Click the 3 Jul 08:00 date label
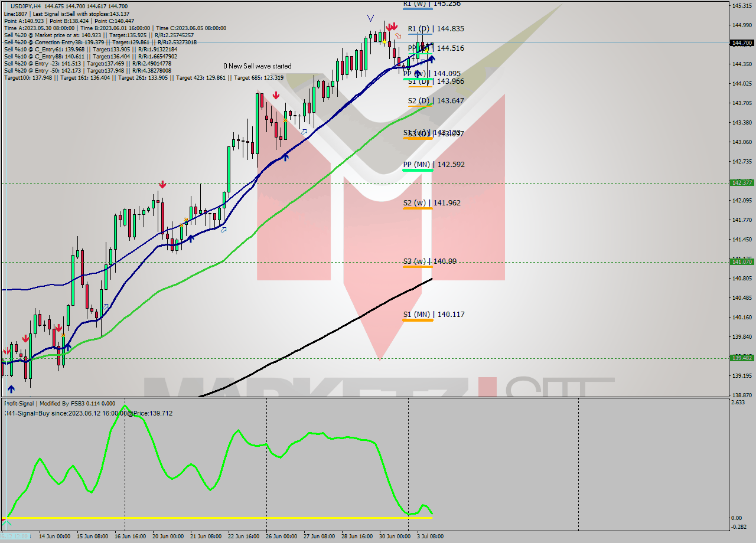This screenshot has height=543, width=756. point(430,537)
